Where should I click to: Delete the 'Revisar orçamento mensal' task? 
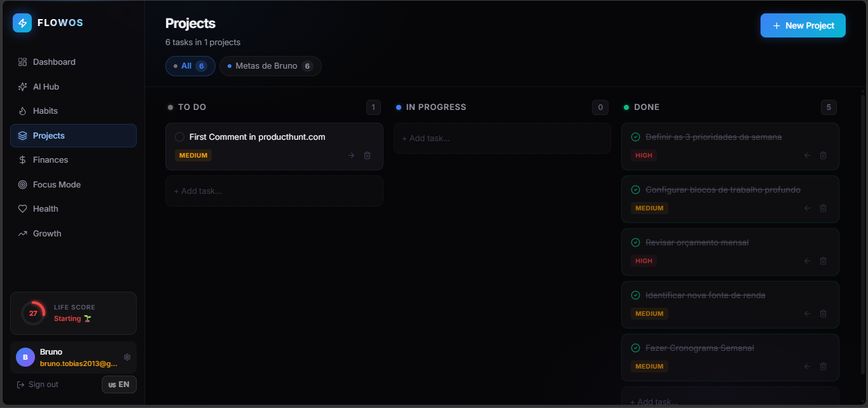[823, 261]
